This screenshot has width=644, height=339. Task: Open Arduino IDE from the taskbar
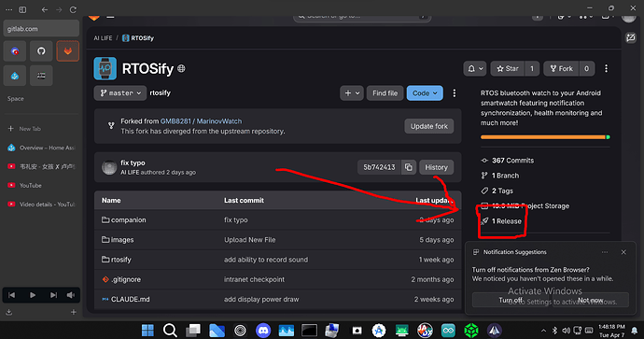tap(448, 330)
